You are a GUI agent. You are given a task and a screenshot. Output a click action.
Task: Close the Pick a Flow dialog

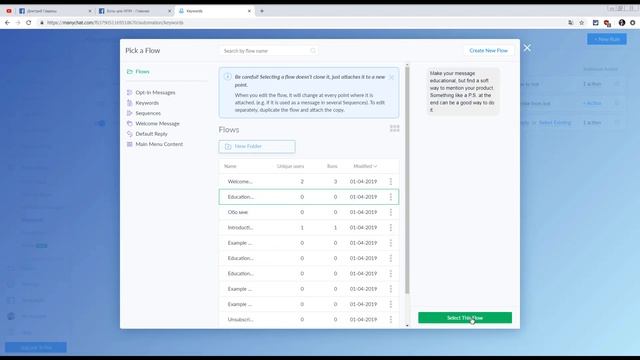527,48
